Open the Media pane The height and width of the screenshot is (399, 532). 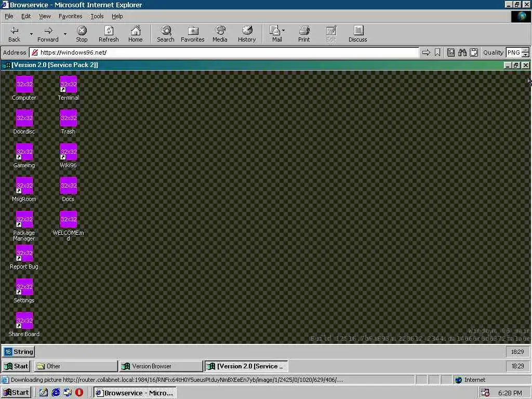pos(220,34)
